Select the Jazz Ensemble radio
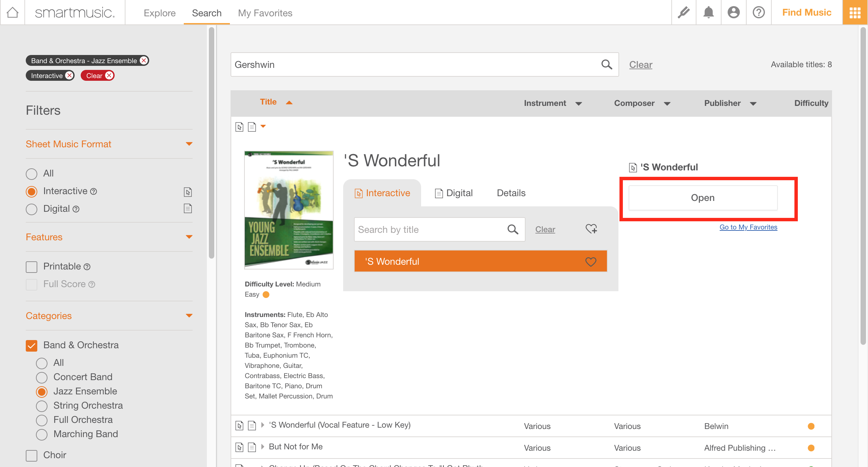868x467 pixels. coord(42,392)
